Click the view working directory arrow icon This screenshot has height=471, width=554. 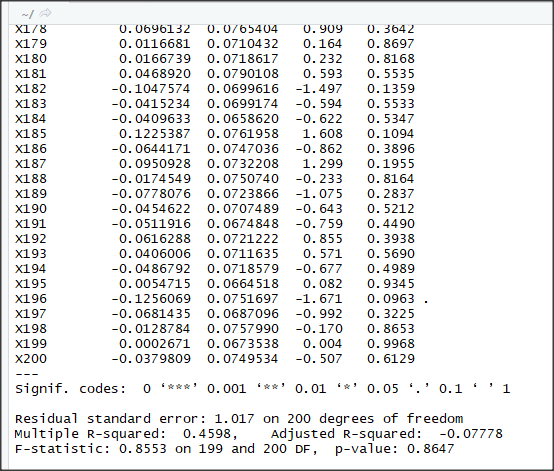[45, 13]
